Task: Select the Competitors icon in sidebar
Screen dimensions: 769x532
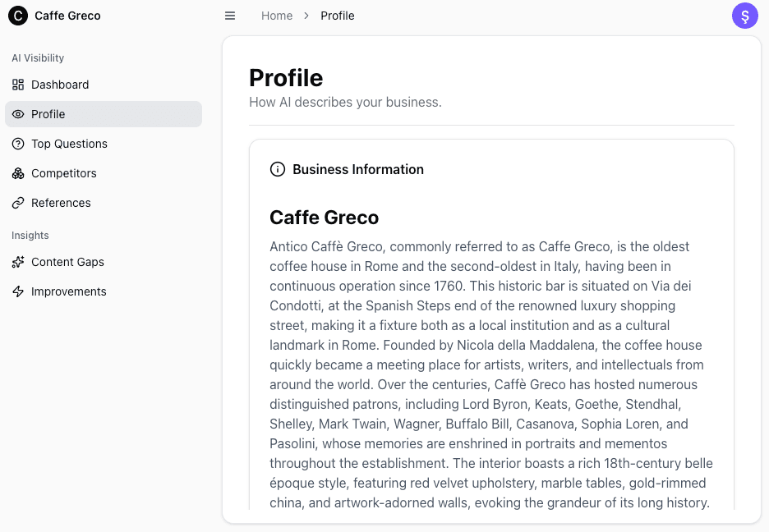Action: (x=18, y=173)
